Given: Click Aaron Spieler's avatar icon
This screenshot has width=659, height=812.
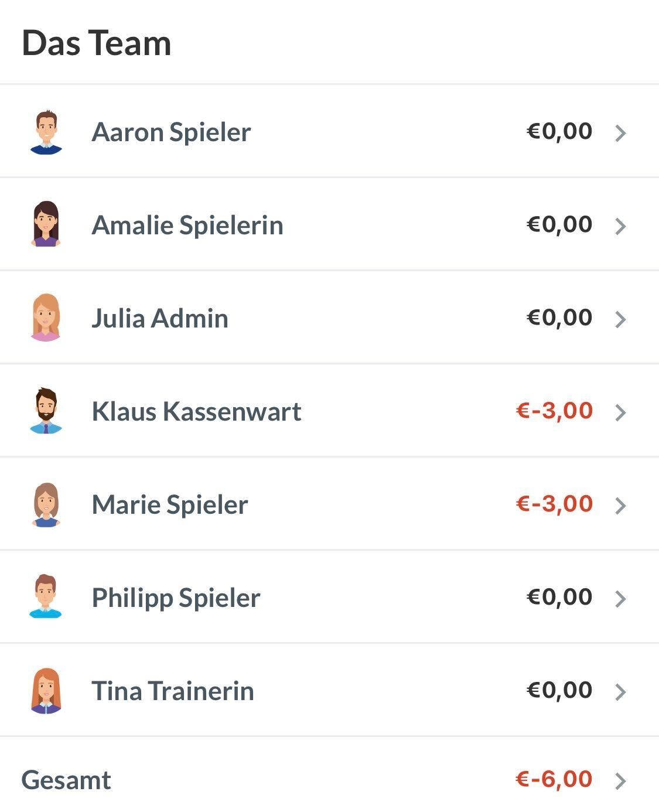Looking at the screenshot, I should click(x=46, y=132).
